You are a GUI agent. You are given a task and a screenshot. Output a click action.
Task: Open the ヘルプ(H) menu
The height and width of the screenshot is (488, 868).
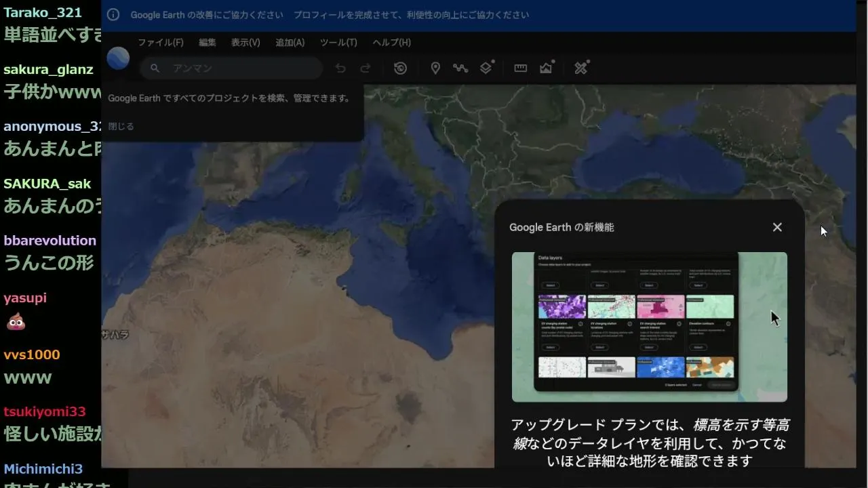click(391, 43)
